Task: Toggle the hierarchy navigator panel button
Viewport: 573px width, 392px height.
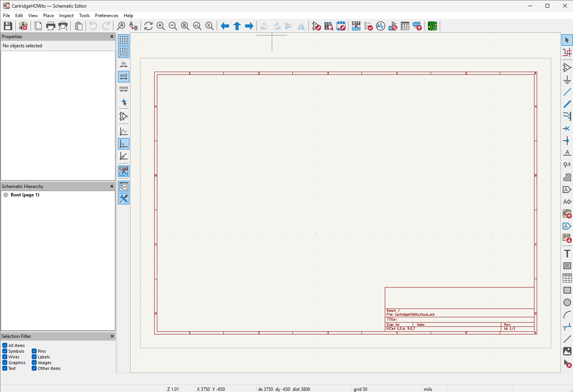Action: pyautogui.click(x=124, y=186)
